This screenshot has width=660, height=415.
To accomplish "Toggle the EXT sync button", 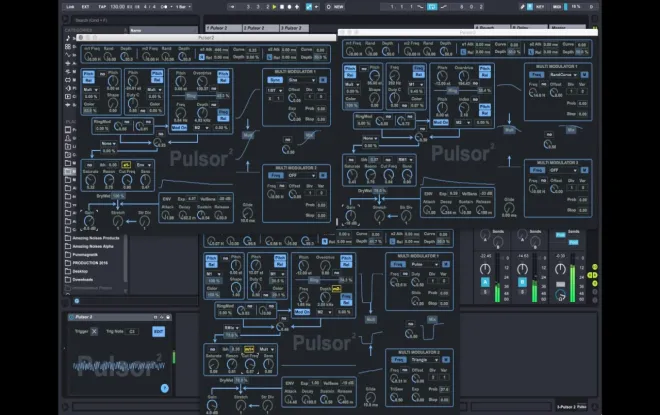I will tap(85, 7).
